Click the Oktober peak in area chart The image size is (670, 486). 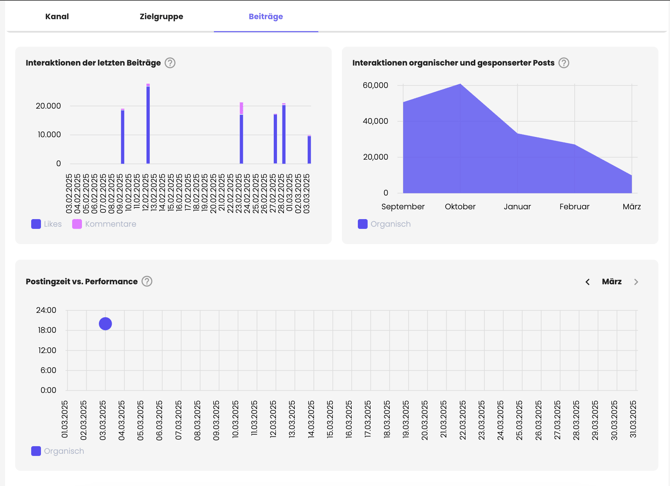tap(460, 84)
